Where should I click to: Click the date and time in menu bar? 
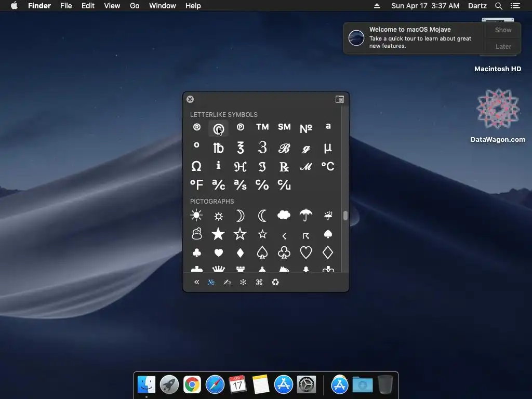pos(425,6)
